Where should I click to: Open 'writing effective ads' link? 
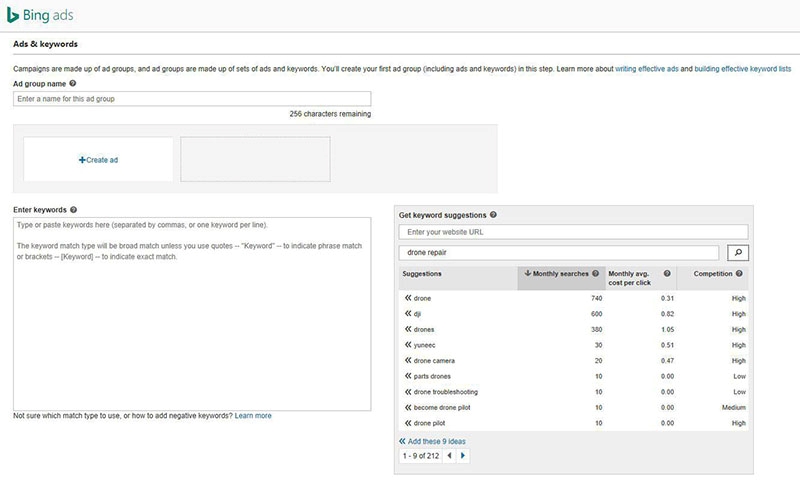pos(647,69)
